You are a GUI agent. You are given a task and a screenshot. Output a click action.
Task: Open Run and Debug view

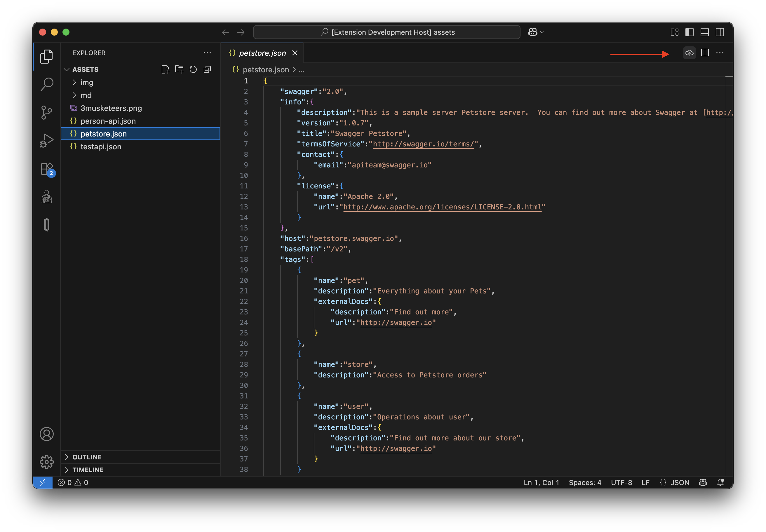pos(47,140)
